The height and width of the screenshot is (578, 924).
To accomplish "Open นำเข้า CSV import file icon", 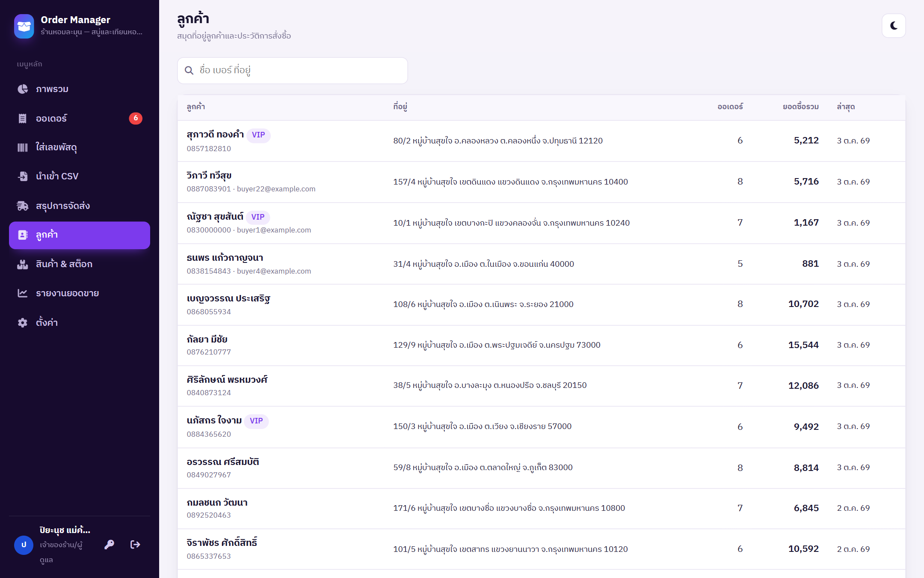I will (23, 176).
